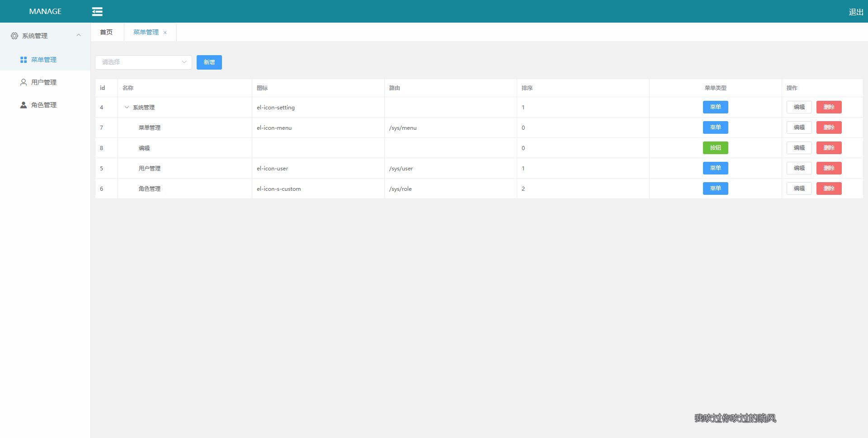
Task: Click 编辑 button for 菜单管理 row
Action: click(799, 127)
